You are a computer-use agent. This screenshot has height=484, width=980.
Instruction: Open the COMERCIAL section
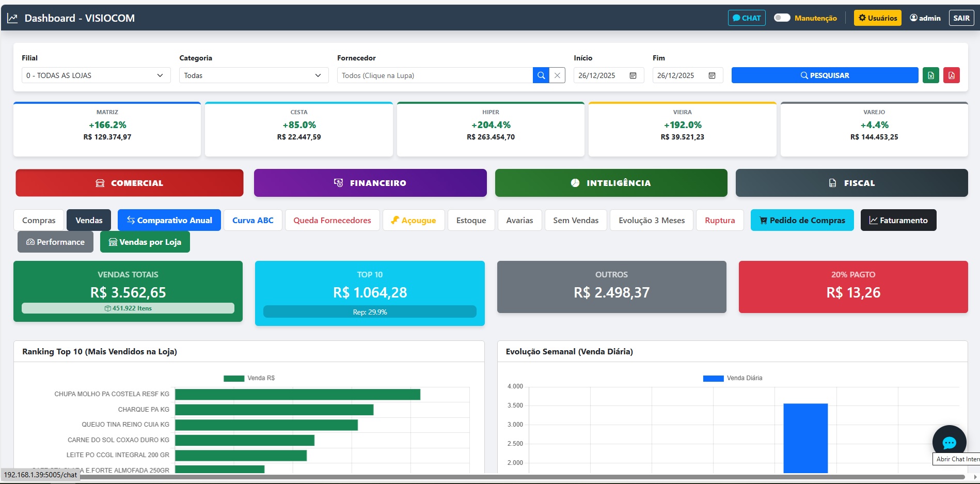pos(129,182)
